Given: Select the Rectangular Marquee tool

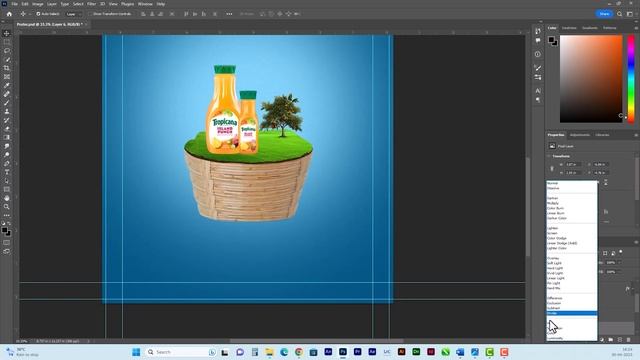Looking at the screenshot, I should click(x=7, y=42).
